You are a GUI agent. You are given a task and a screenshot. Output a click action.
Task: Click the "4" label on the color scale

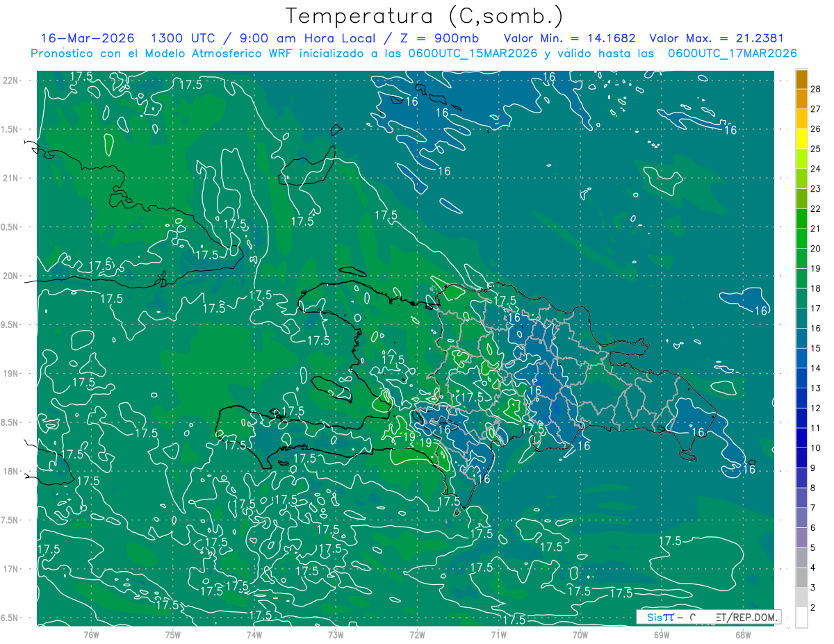[x=814, y=568]
